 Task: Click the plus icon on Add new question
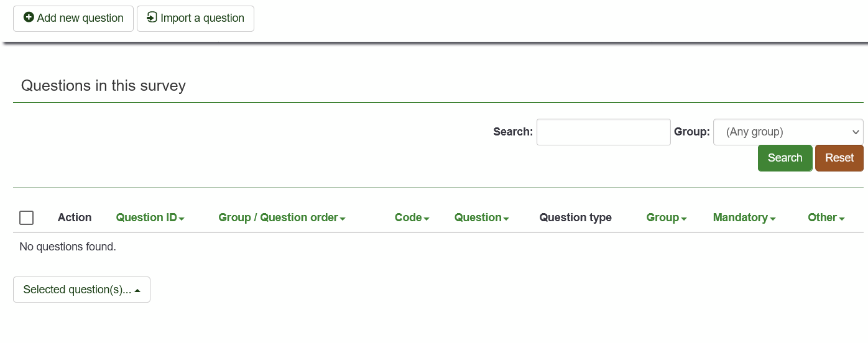coord(29,17)
